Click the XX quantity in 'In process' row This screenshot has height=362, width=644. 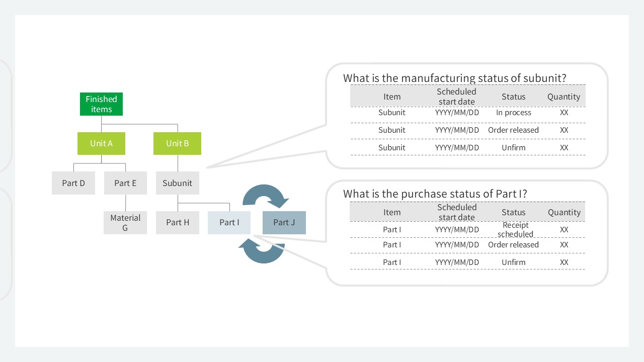(x=564, y=113)
